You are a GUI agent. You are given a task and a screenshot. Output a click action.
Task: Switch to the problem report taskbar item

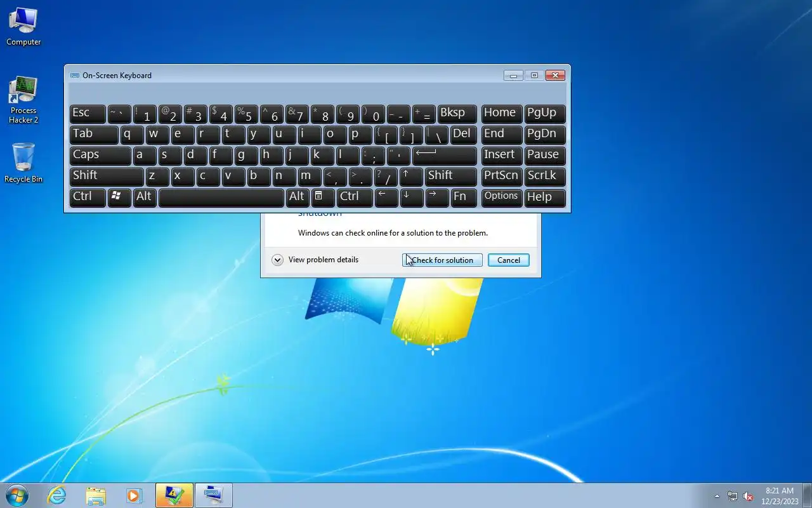tap(174, 495)
